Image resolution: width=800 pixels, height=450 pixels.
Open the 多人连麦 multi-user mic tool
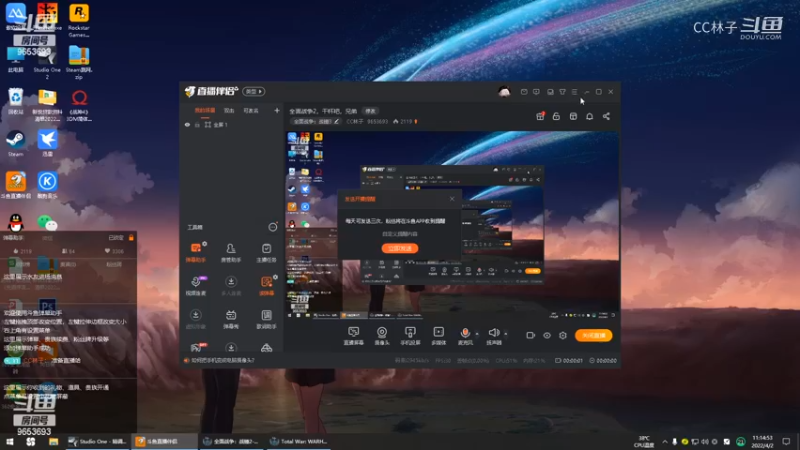(x=231, y=286)
